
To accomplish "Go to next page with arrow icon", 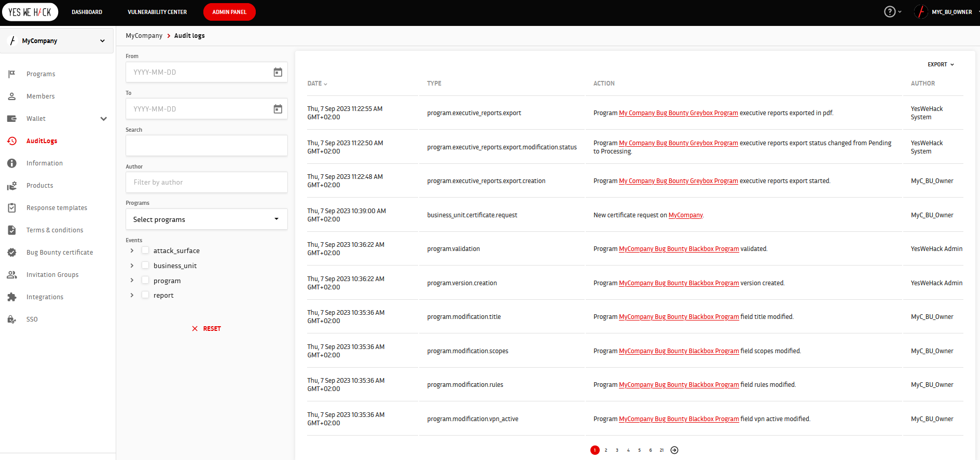I will (674, 450).
